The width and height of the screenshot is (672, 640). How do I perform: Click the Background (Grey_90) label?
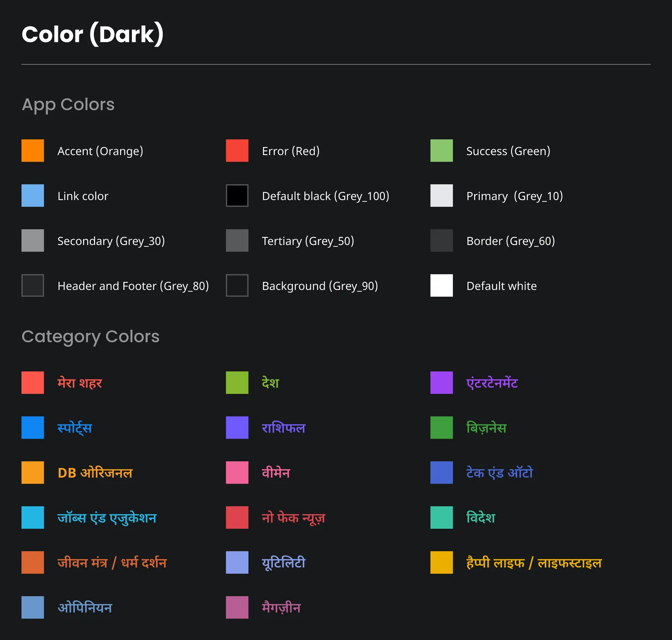point(320,286)
